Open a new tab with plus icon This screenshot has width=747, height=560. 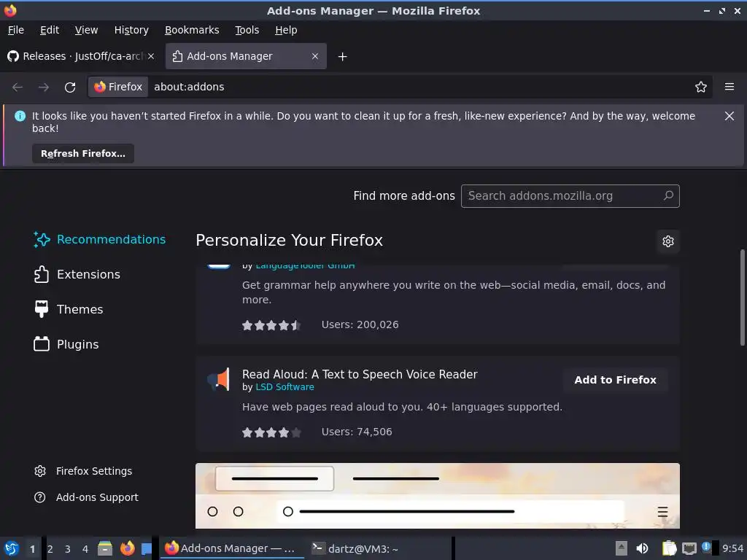(x=343, y=57)
